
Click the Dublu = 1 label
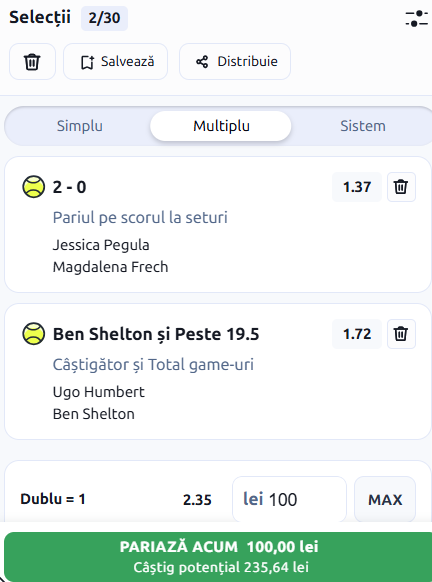(53, 499)
